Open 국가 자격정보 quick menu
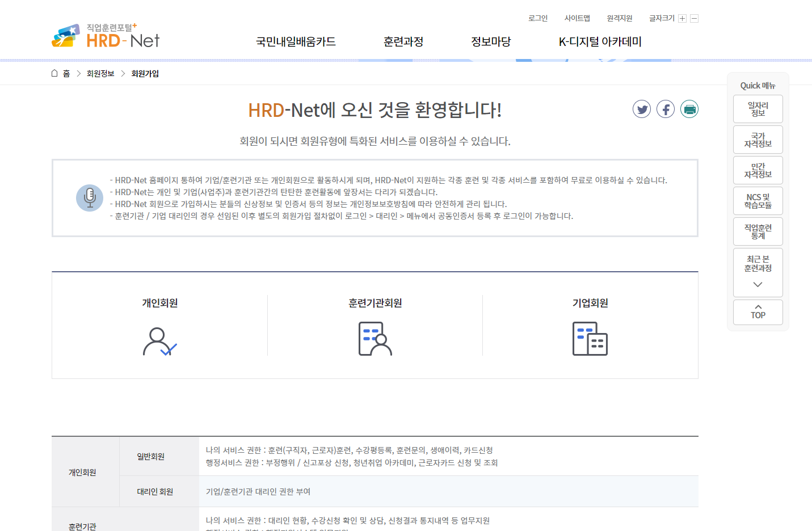The height and width of the screenshot is (531, 812). click(x=758, y=140)
